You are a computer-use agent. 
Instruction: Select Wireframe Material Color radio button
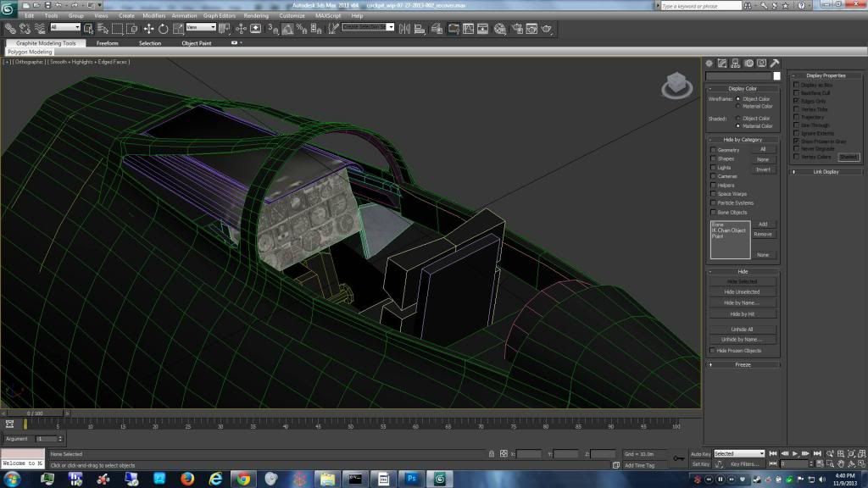pyautogui.click(x=738, y=106)
